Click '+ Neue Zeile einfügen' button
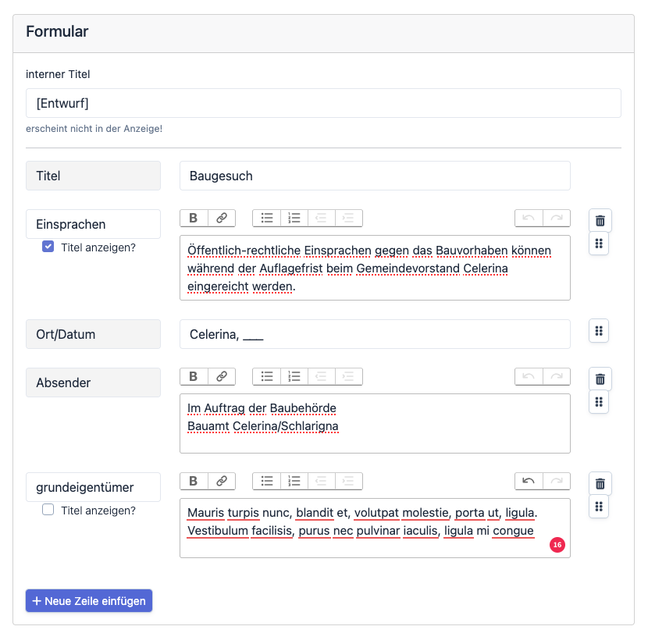The height and width of the screenshot is (644, 648). point(89,601)
